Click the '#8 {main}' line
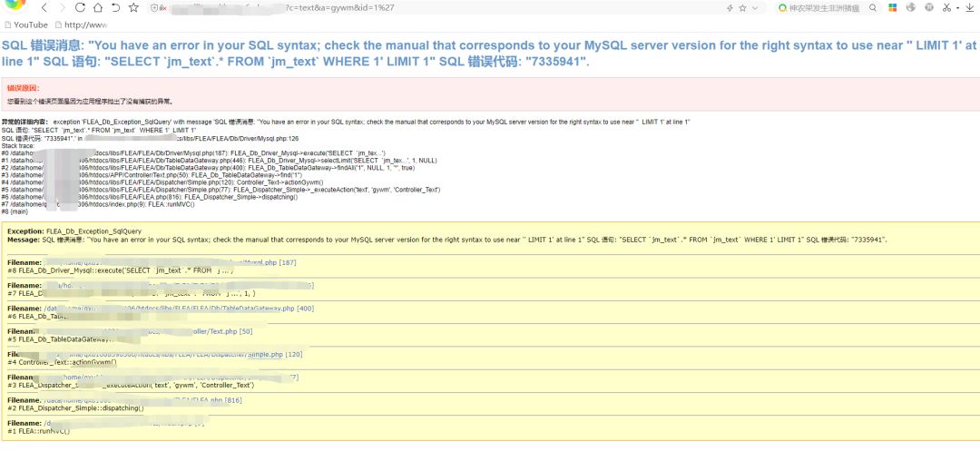Viewport: 980px width, 461px height. click(15, 211)
